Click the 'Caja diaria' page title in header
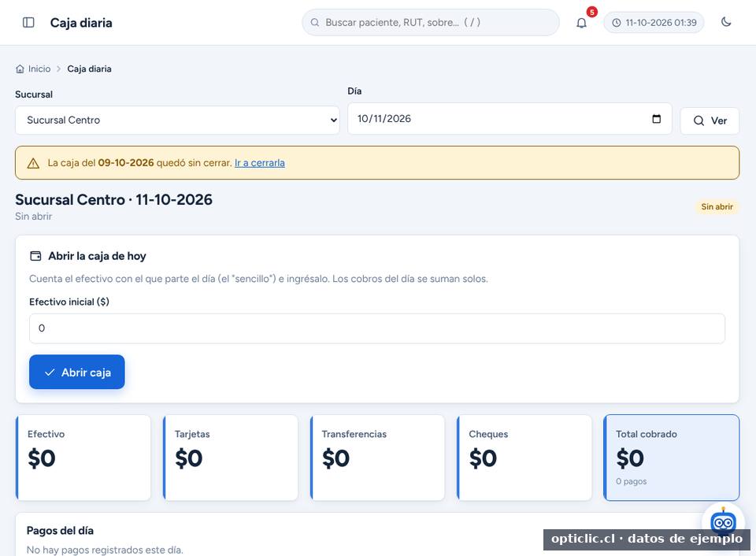Viewport: 756px width, 556px height. point(81,23)
